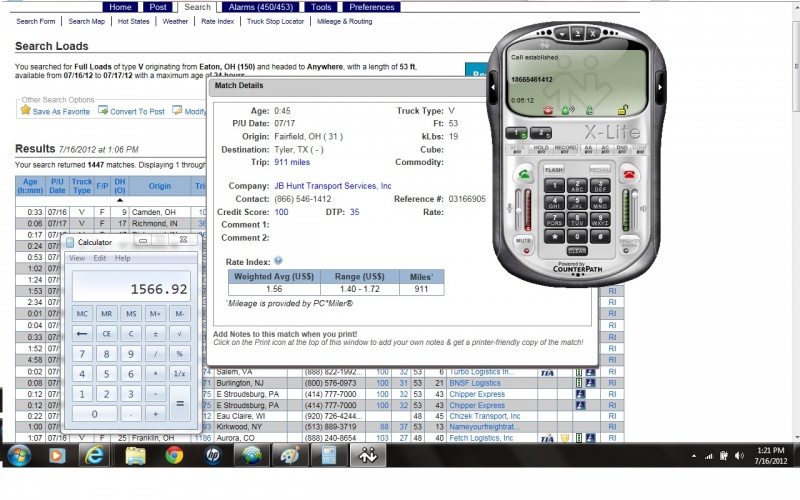Click the TIA logo in the Turbo Logistics row
This screenshot has width=800, height=500.
pyautogui.click(x=547, y=372)
